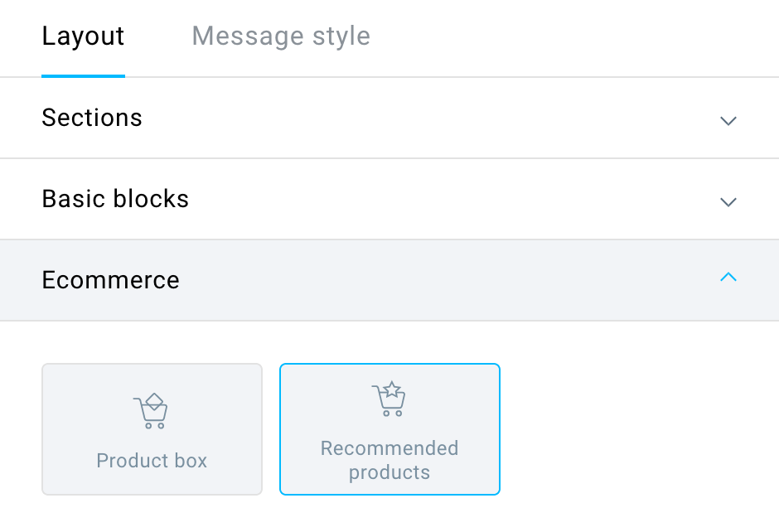The width and height of the screenshot is (779, 532).
Task: Open the Layout tab
Action: click(x=83, y=36)
